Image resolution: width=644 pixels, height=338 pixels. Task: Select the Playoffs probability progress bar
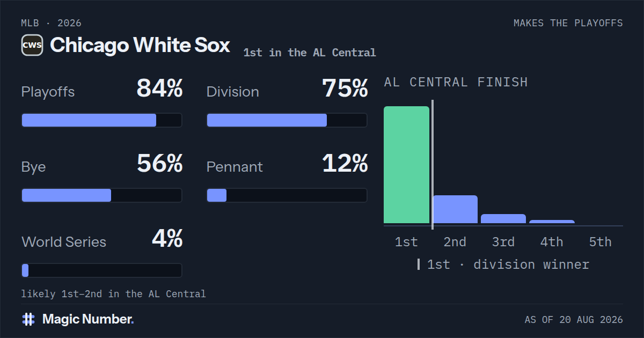point(101,120)
